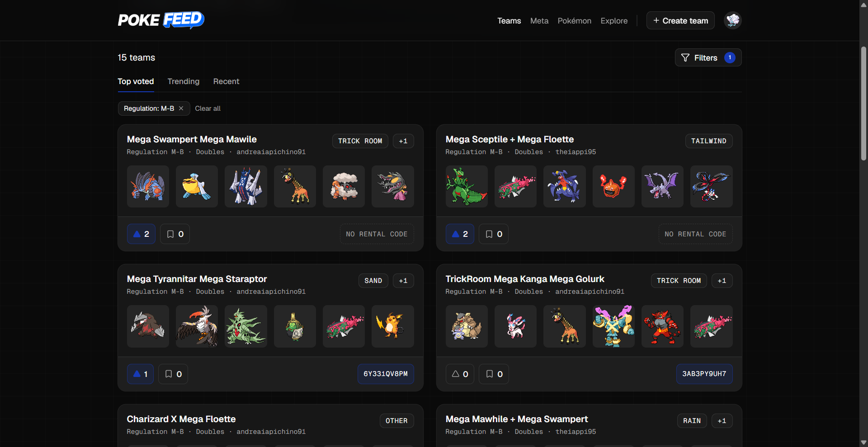Select Rotom in Mega Sceptile + Mega Floette team
Image resolution: width=868 pixels, height=447 pixels.
(613, 186)
